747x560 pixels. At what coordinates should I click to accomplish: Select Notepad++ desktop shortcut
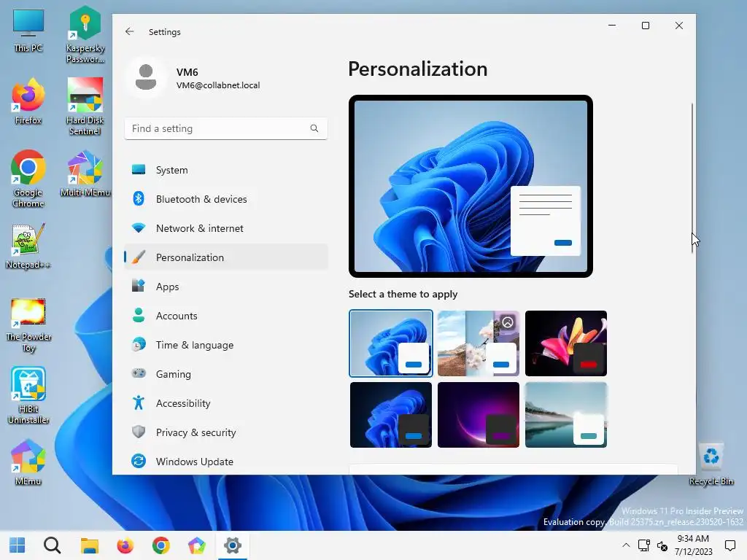pos(28,246)
